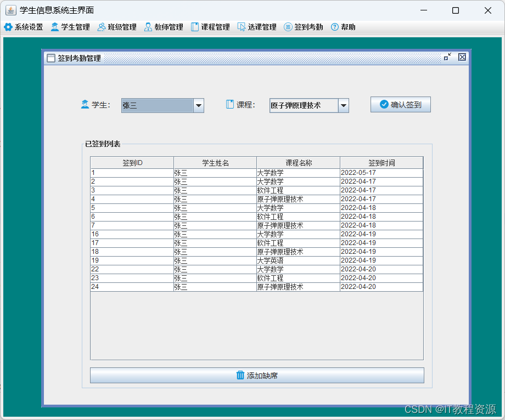
Task: Click the 2022-05-17 date cell
Action: (381, 173)
